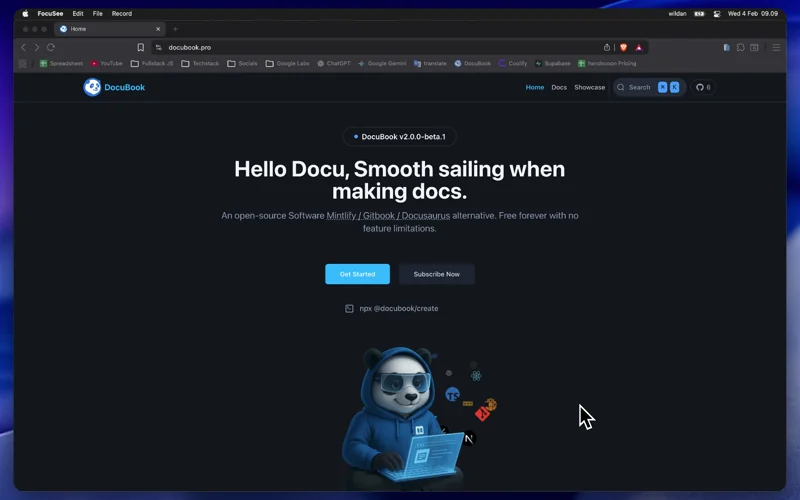Click the DocuBook panda logo

[92, 87]
